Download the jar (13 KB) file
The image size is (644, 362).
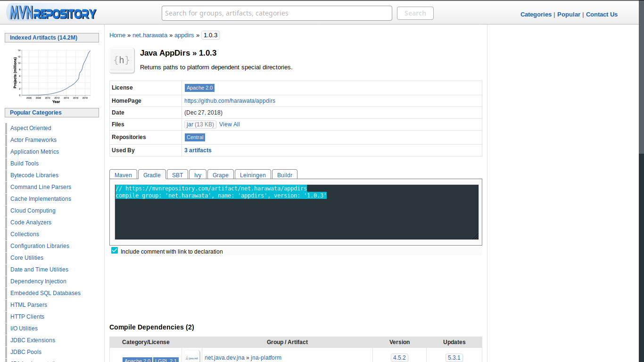tap(200, 124)
